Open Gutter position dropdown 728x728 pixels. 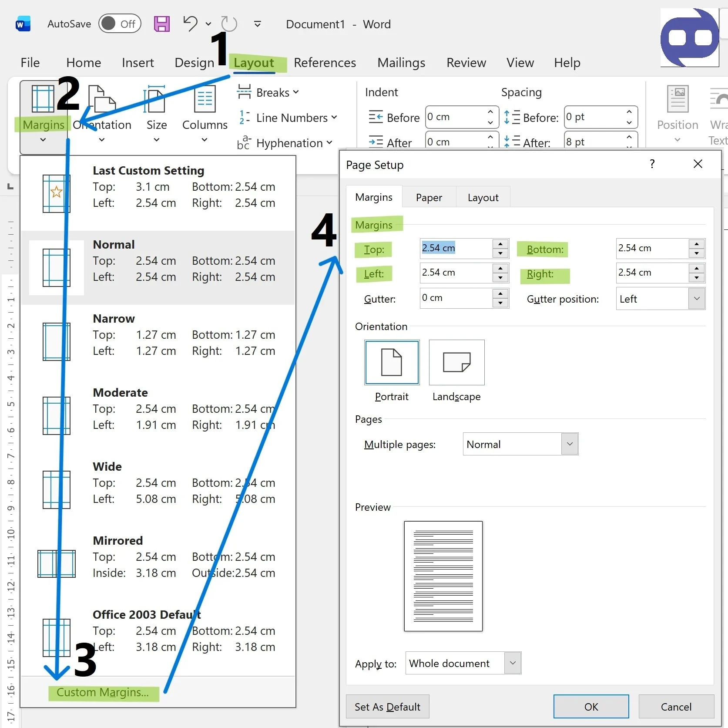[697, 299]
